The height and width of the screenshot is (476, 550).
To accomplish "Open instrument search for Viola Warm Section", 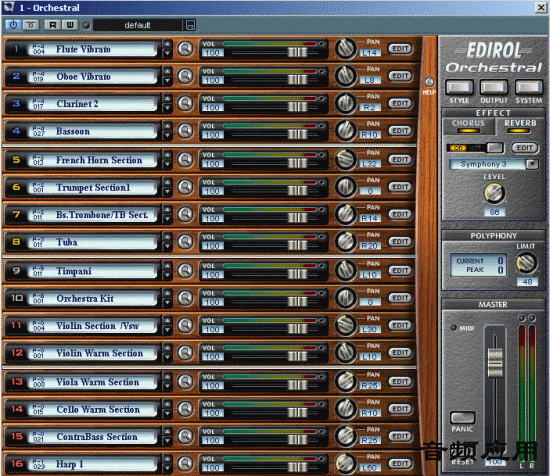I will pos(185,381).
